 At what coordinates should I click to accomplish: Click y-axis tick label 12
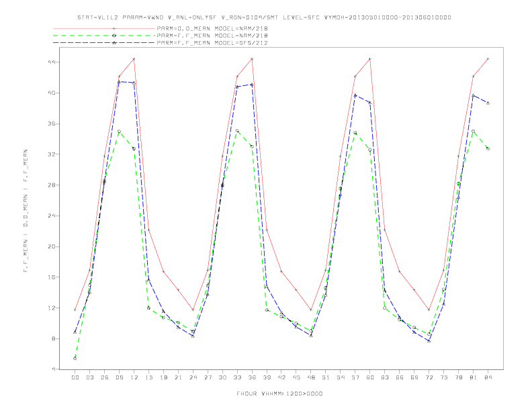click(x=52, y=308)
